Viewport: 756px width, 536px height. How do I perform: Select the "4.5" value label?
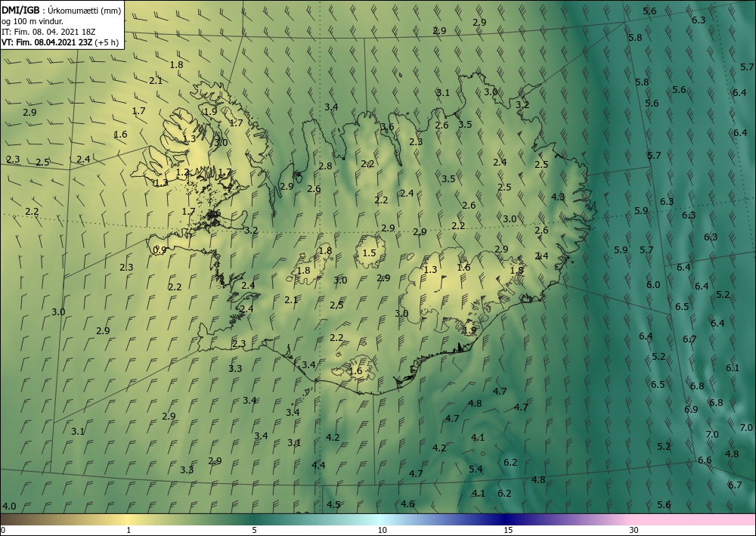click(x=333, y=505)
